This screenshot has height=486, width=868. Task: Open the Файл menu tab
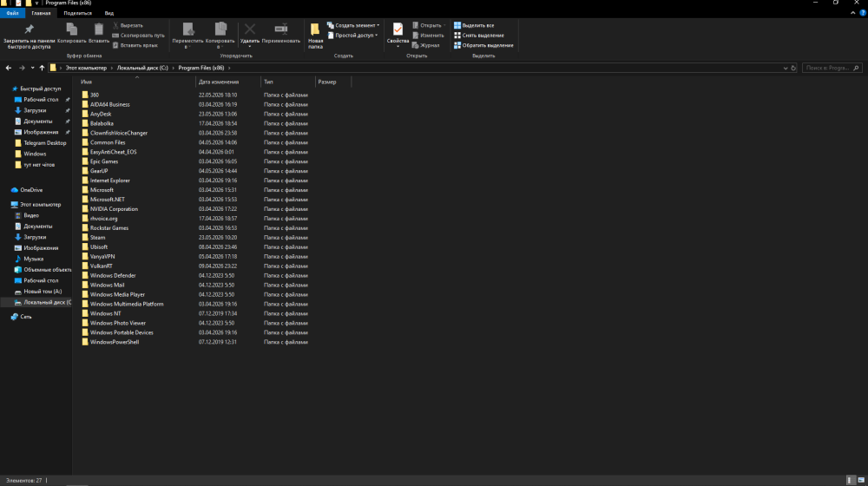pos(12,13)
